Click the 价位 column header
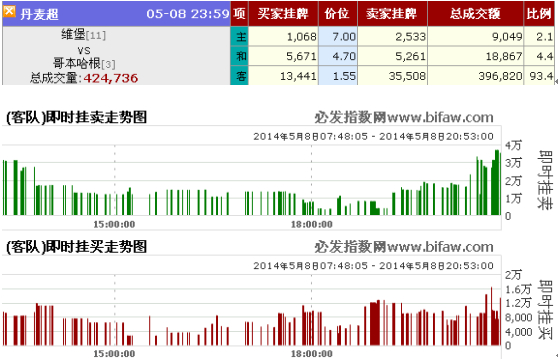 [338, 14]
